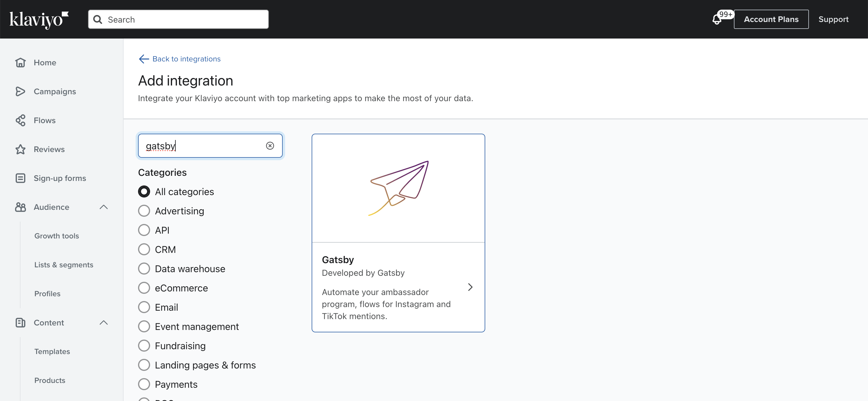Viewport: 868px width, 401px height.
Task: Select the Data warehouse category
Action: (x=144, y=269)
